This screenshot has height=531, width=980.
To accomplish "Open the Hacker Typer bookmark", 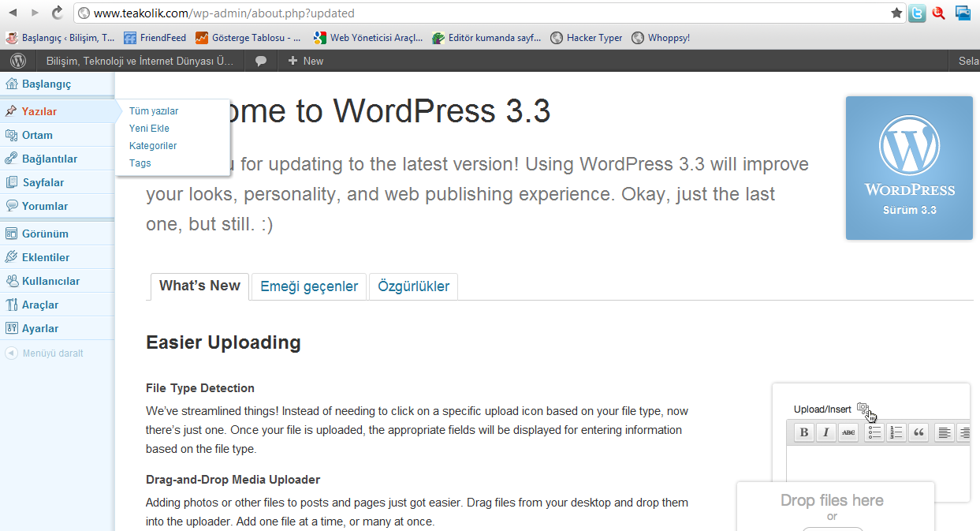I will tap(587, 37).
